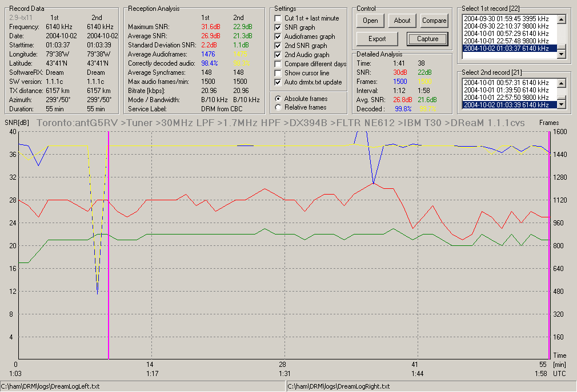The height and width of the screenshot is (392, 577).
Task: Click the Open button
Action: point(370,21)
